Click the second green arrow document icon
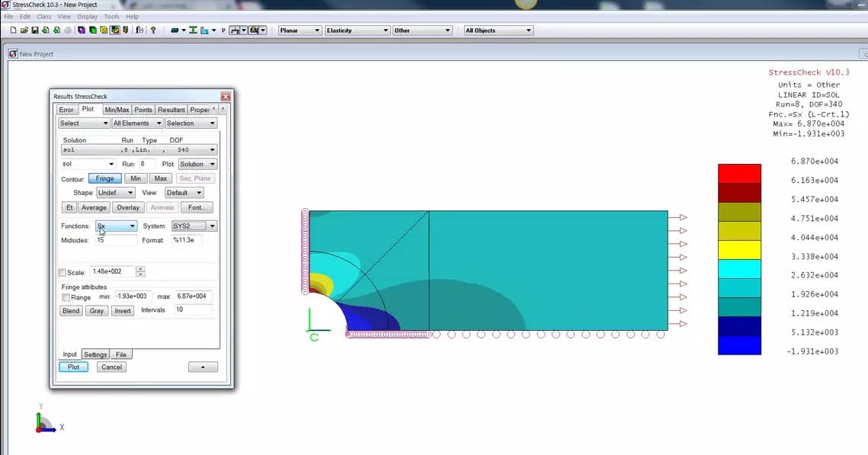 click(56, 30)
